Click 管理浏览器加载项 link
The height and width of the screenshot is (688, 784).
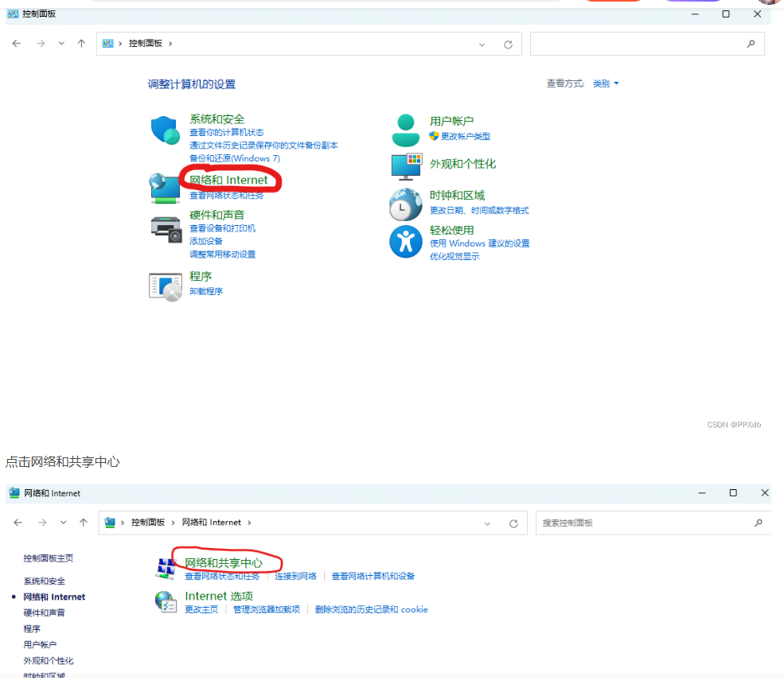tap(267, 609)
